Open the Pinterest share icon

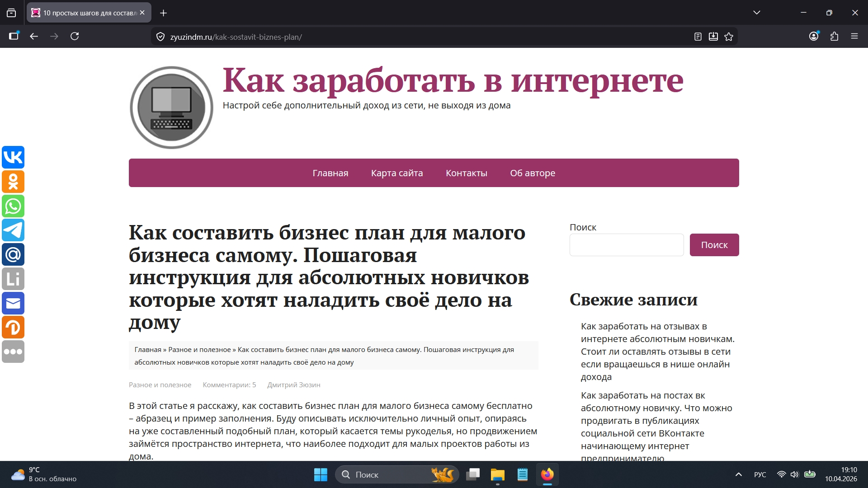pos(14,327)
